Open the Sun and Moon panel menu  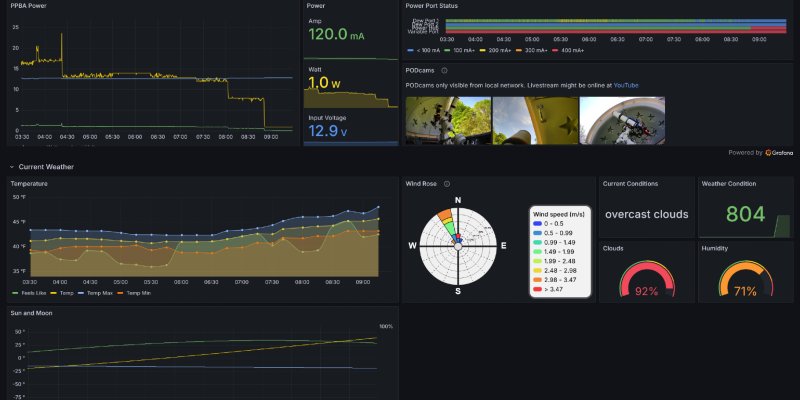32,313
